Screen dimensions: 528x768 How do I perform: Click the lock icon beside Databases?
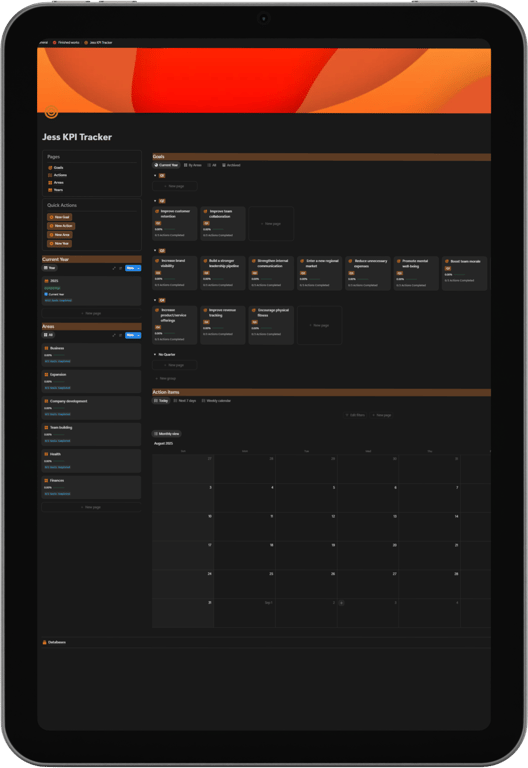pos(45,642)
